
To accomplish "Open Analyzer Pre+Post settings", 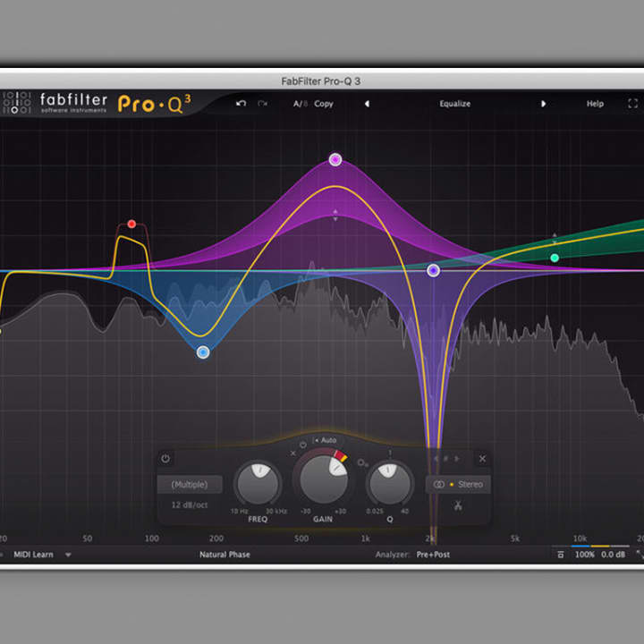I will point(433,555).
